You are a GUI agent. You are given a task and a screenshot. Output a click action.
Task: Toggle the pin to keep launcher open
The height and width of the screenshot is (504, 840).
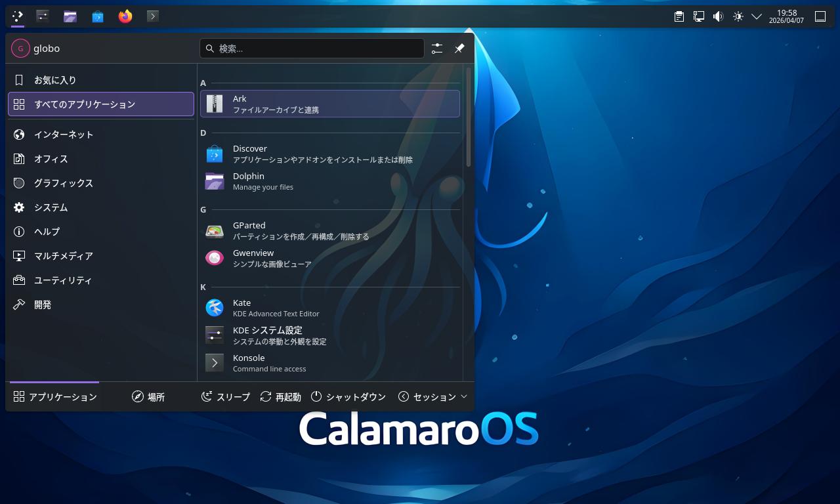(459, 49)
